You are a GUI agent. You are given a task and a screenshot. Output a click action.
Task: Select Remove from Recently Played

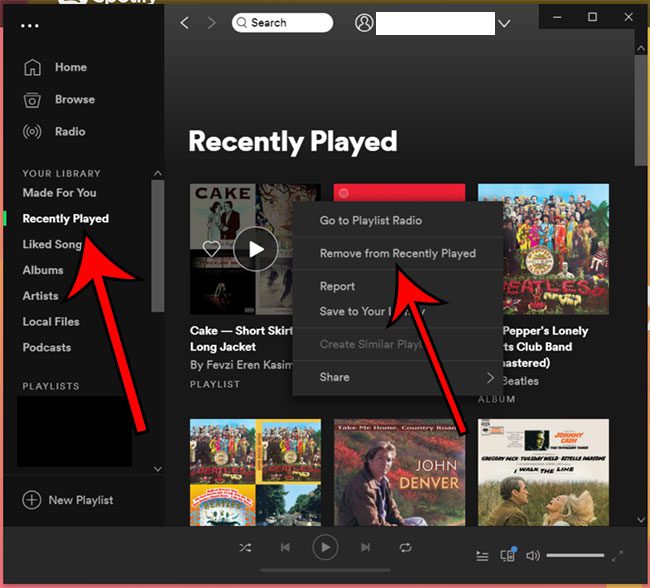[397, 253]
